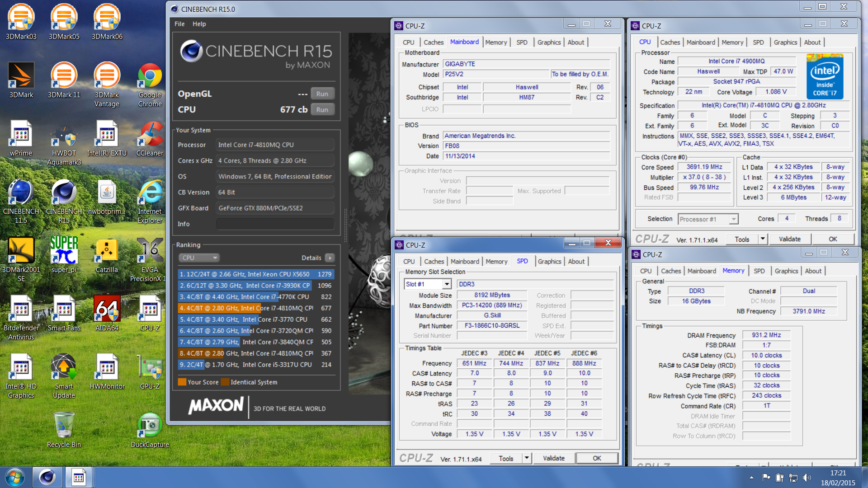Open Mainboard tab in SPD CPU-Z window

tap(465, 261)
